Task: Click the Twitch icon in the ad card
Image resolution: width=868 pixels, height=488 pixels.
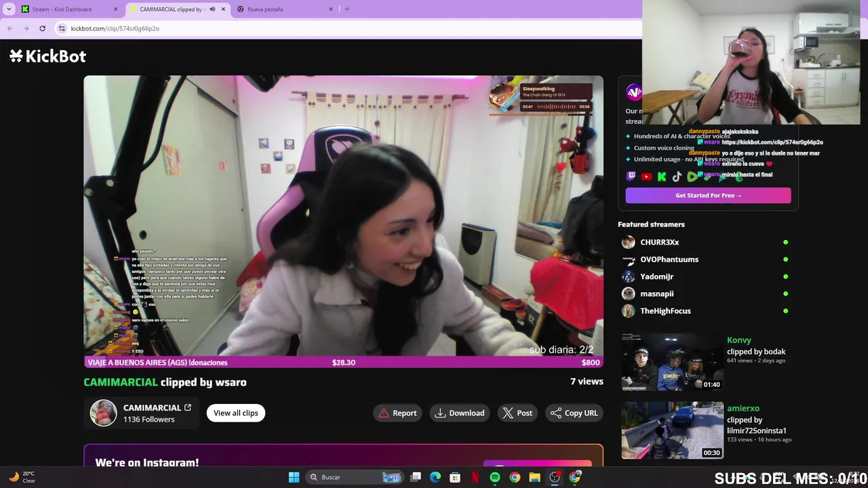Action: click(x=631, y=177)
